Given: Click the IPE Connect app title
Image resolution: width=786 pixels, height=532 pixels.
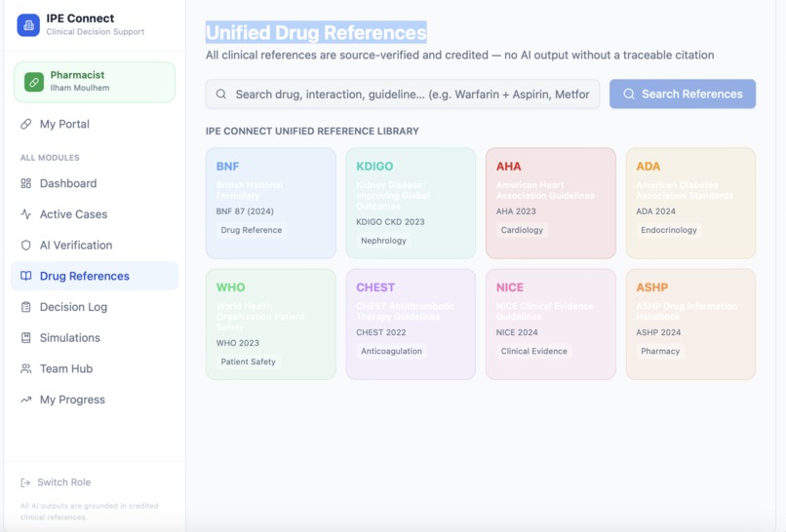Looking at the screenshot, I should pyautogui.click(x=80, y=19).
